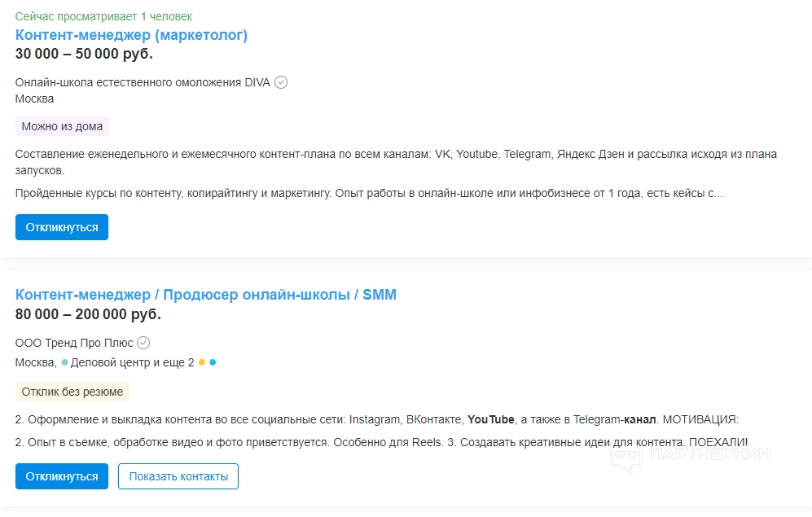
Task: Click the 30 000 – 50 000 руб. salary
Action: click(x=84, y=54)
